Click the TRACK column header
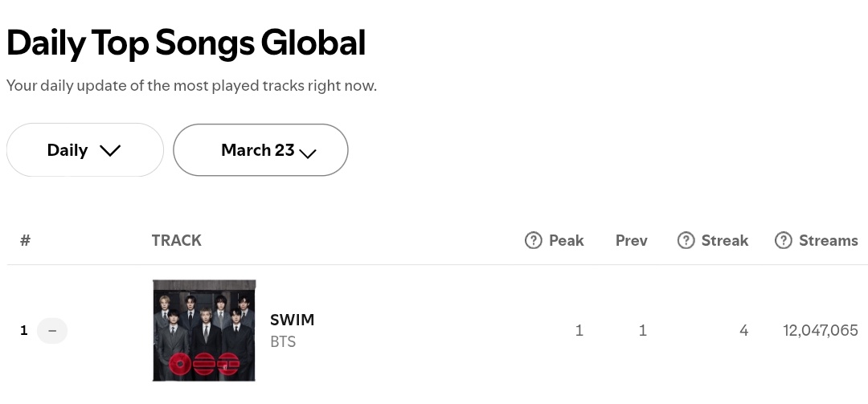 [177, 240]
